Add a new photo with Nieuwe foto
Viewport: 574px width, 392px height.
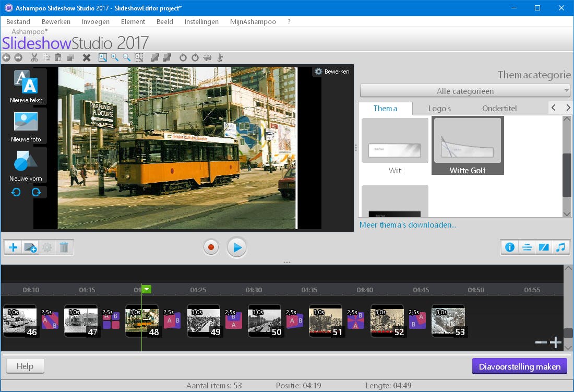[x=26, y=126]
